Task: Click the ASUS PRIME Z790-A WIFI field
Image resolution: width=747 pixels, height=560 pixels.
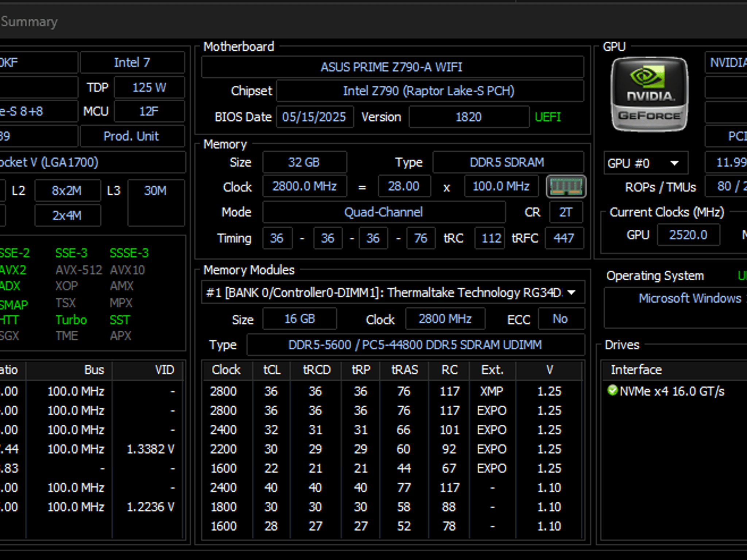Action: (392, 67)
